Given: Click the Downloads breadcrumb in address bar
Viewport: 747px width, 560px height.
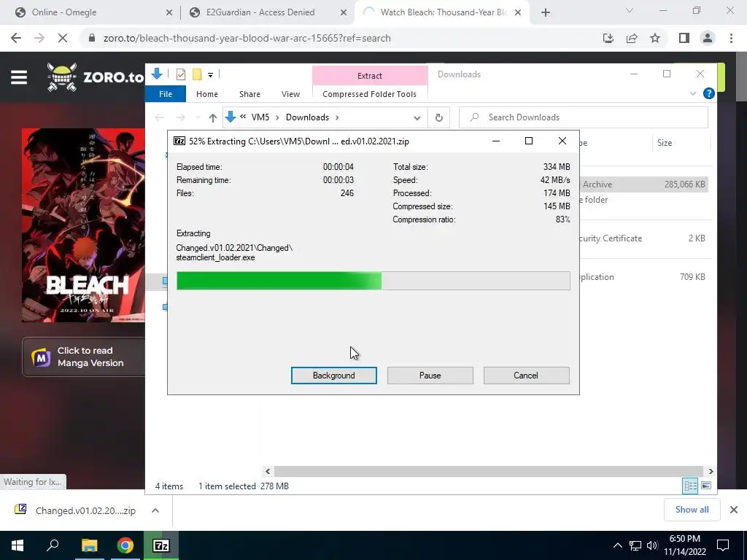Looking at the screenshot, I should point(307,117).
